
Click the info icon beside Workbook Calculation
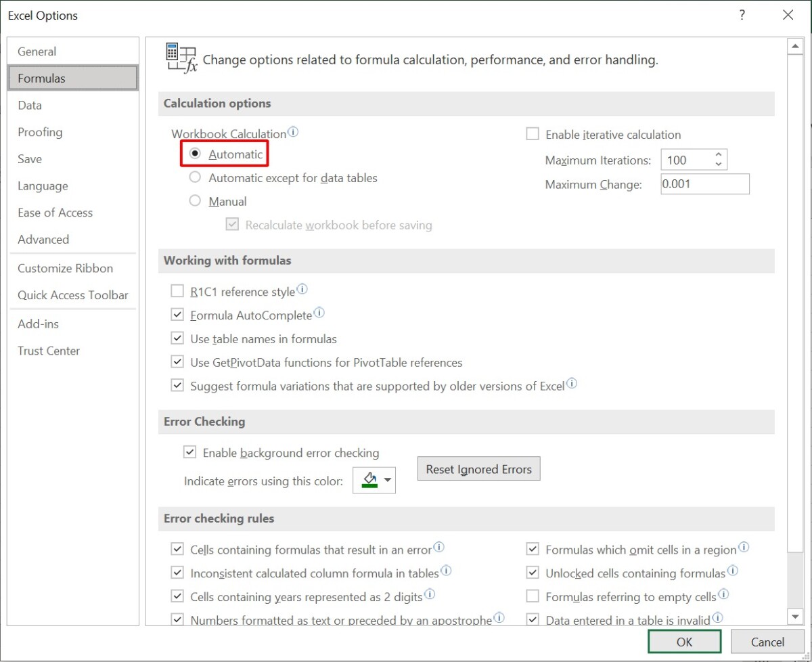(293, 132)
